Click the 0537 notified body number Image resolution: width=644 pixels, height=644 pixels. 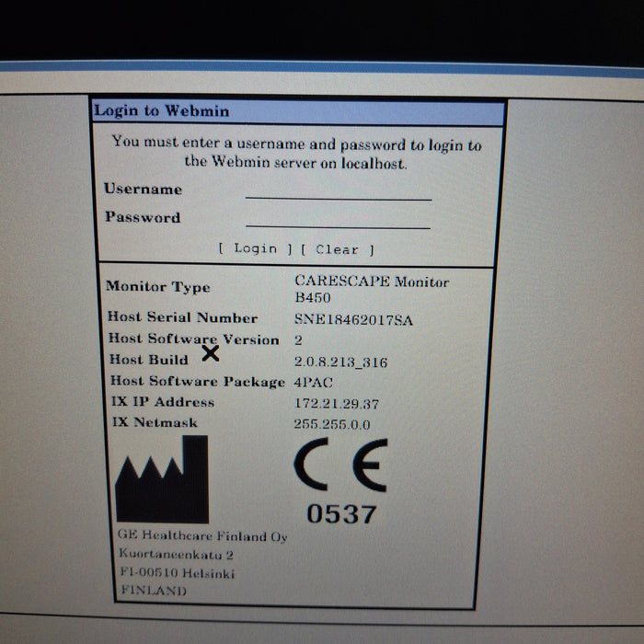(x=339, y=515)
